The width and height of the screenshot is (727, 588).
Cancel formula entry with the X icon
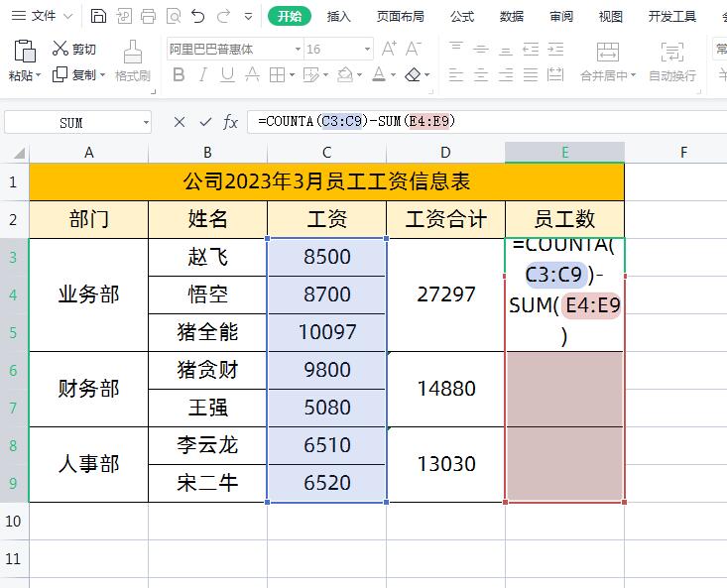click(180, 122)
